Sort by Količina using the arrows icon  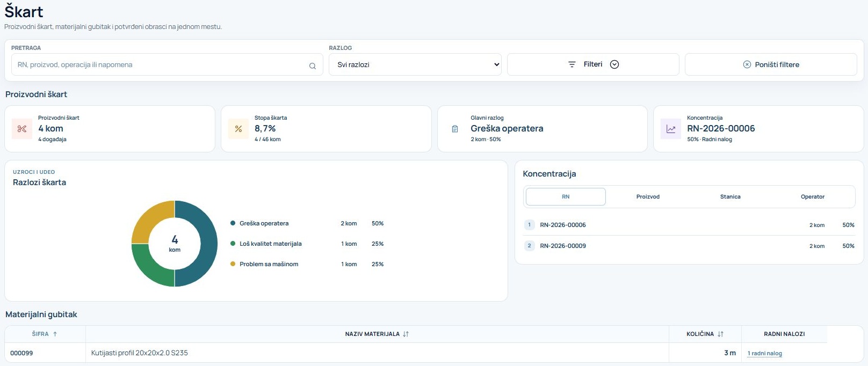(x=720, y=334)
